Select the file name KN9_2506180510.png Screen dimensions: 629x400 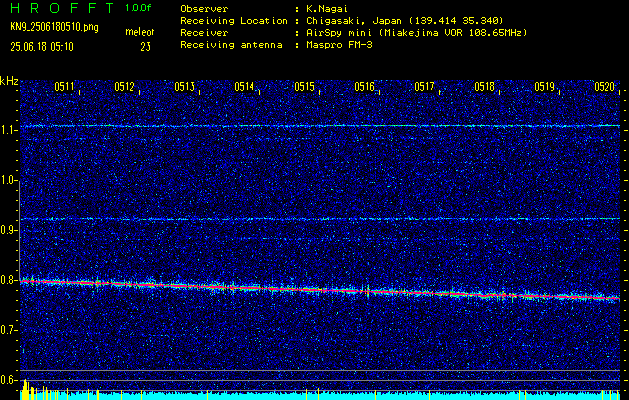pyautogui.click(x=54, y=27)
